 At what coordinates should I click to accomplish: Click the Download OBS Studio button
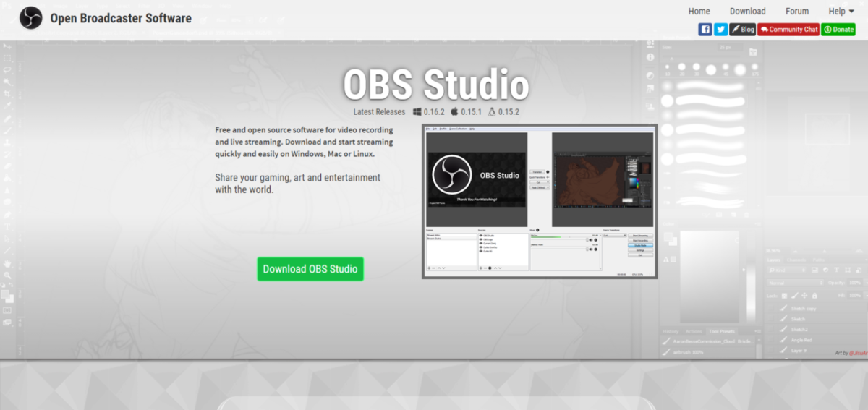coord(310,269)
